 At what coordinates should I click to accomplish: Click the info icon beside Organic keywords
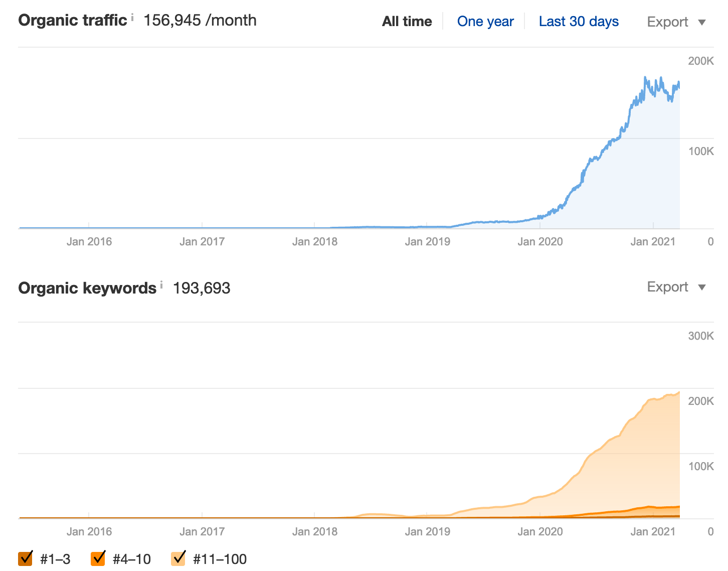coord(161,285)
